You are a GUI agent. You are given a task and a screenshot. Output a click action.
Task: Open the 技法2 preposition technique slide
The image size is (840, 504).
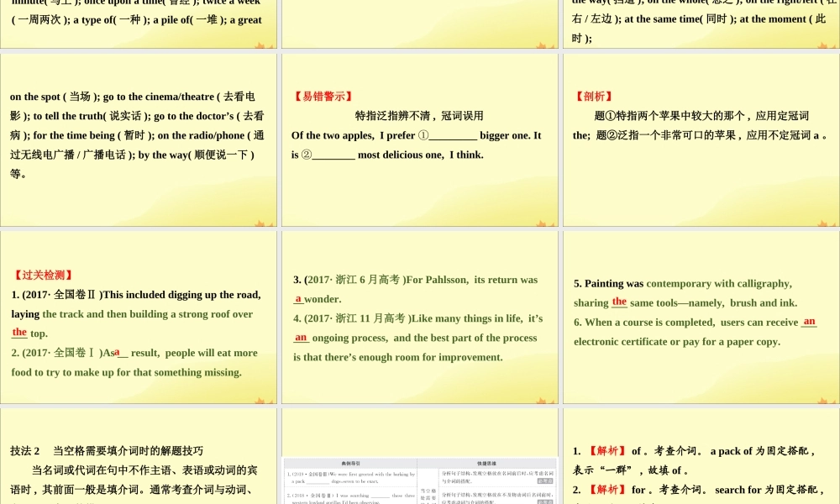(139, 456)
